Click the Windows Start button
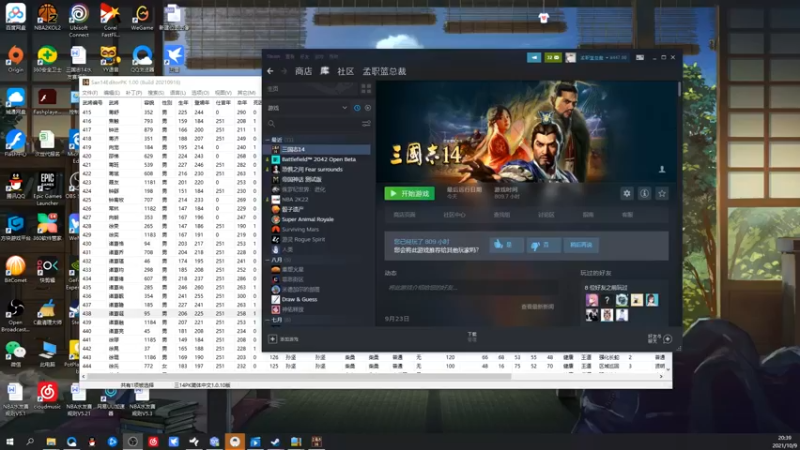The image size is (800, 450). coord(9,441)
